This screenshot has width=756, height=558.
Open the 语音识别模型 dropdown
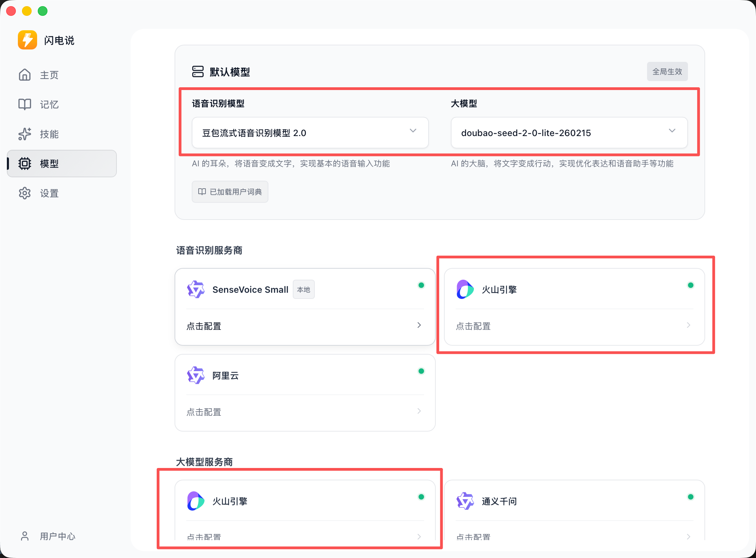coord(310,133)
